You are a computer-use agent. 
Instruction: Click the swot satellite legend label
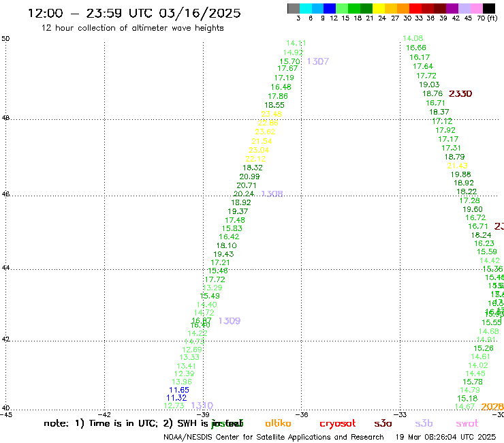(x=467, y=424)
